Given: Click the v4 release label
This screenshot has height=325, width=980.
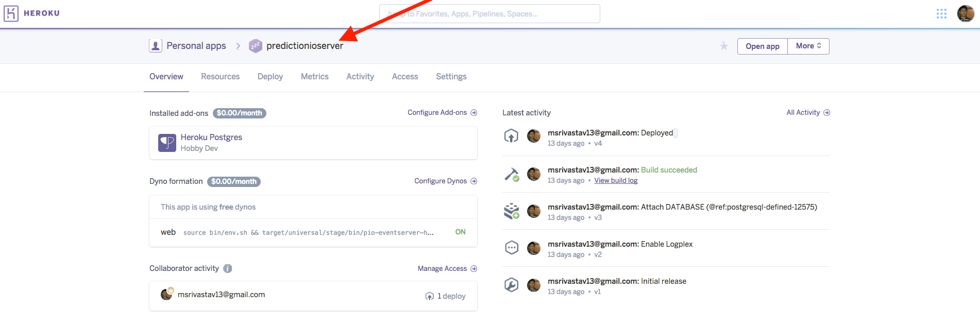Looking at the screenshot, I should [598, 144].
